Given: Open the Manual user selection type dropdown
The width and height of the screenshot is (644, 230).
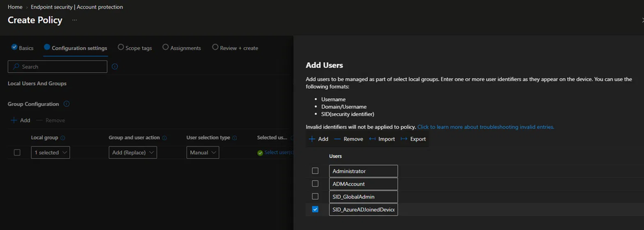Looking at the screenshot, I should pos(203,152).
